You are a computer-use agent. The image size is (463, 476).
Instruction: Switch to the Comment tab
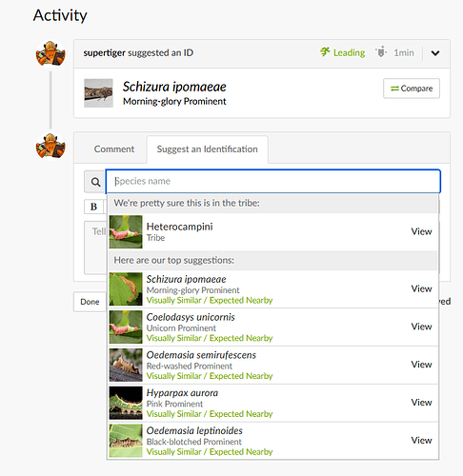click(114, 149)
